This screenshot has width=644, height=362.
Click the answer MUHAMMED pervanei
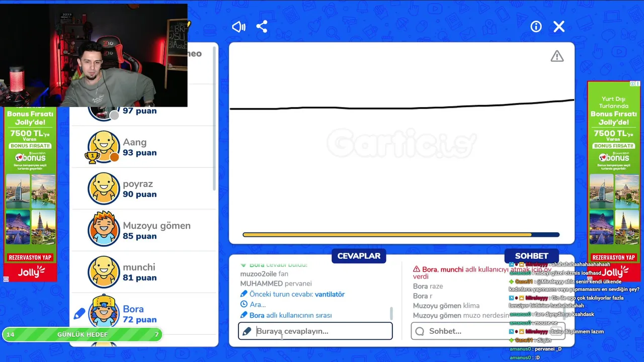tap(276, 284)
